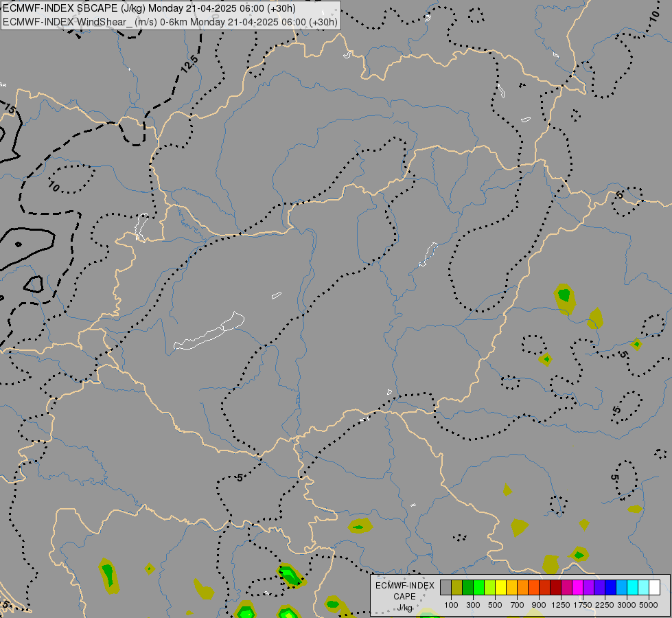Click the '15' contour label

pyautogui.click(x=10, y=109)
